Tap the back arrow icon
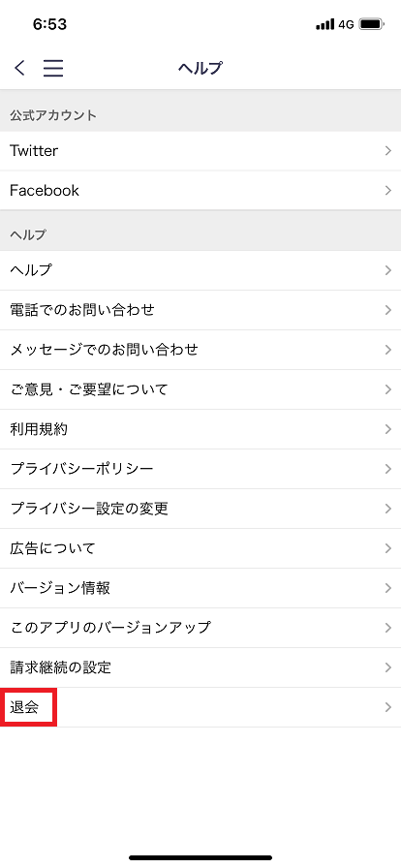Screen dimensions: 401x868 [19, 68]
